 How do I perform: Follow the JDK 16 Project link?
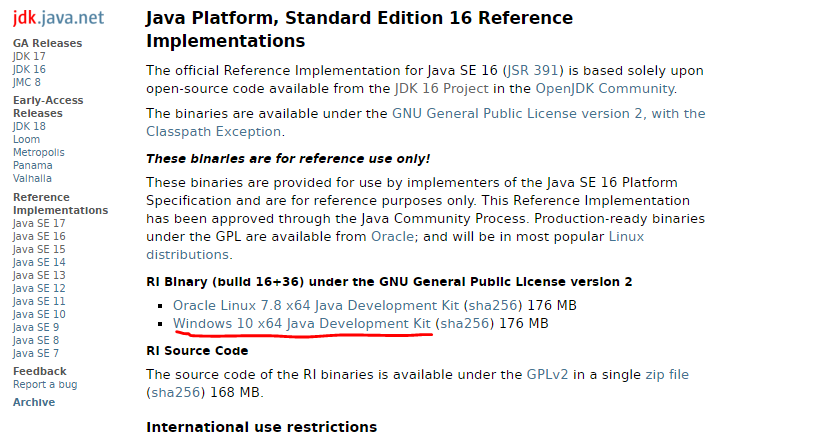pos(441,89)
